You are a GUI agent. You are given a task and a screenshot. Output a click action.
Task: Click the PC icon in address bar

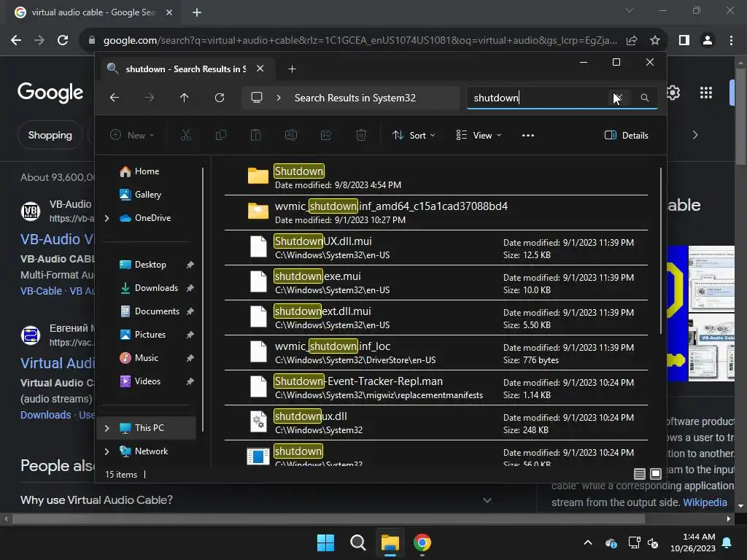tap(257, 98)
